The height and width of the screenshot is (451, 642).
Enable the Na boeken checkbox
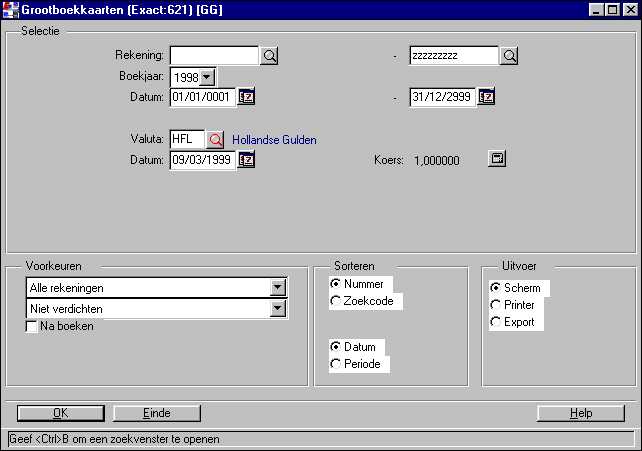click(32, 327)
